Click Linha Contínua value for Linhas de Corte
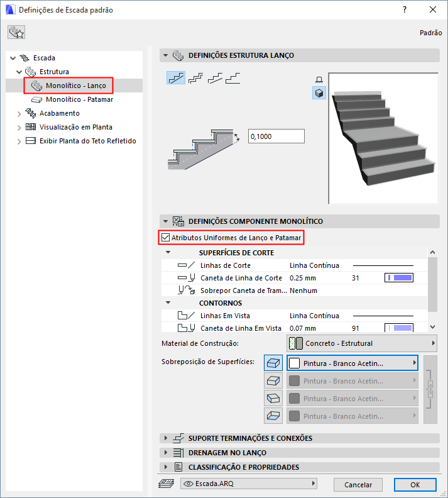 click(314, 265)
